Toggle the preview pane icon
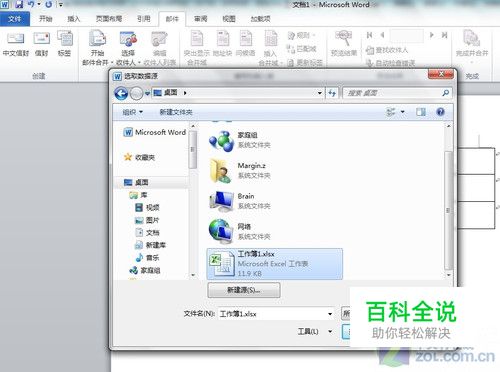The width and height of the screenshot is (500, 372). point(421,112)
